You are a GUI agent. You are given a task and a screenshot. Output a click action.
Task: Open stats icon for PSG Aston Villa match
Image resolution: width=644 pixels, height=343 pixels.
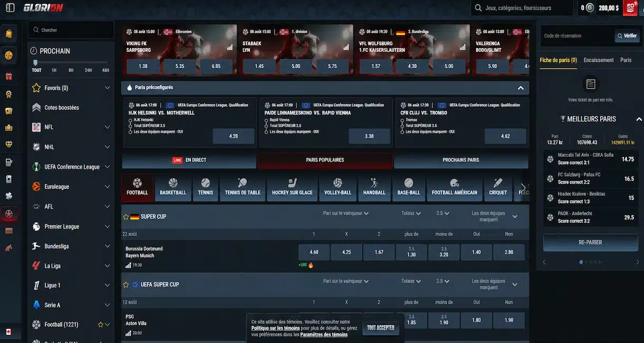click(128, 334)
